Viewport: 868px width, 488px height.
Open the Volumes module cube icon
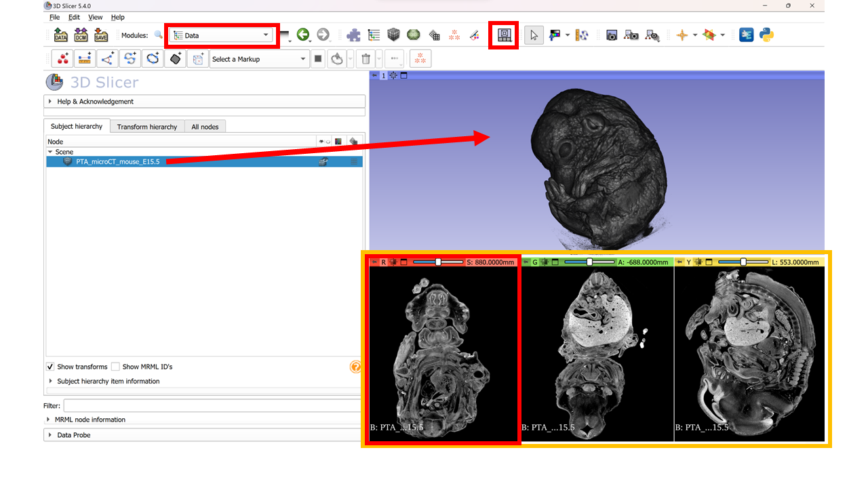click(393, 35)
